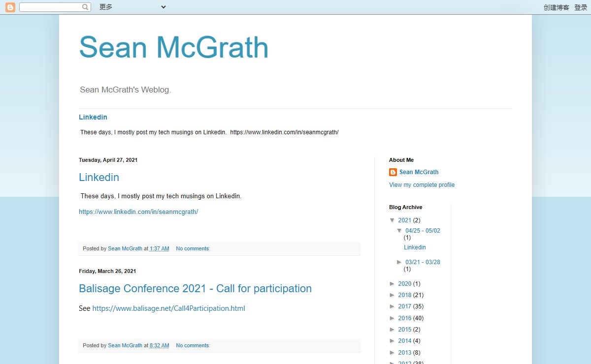
Task: Open Linkedin entry in Blog Archive
Action: point(415,247)
